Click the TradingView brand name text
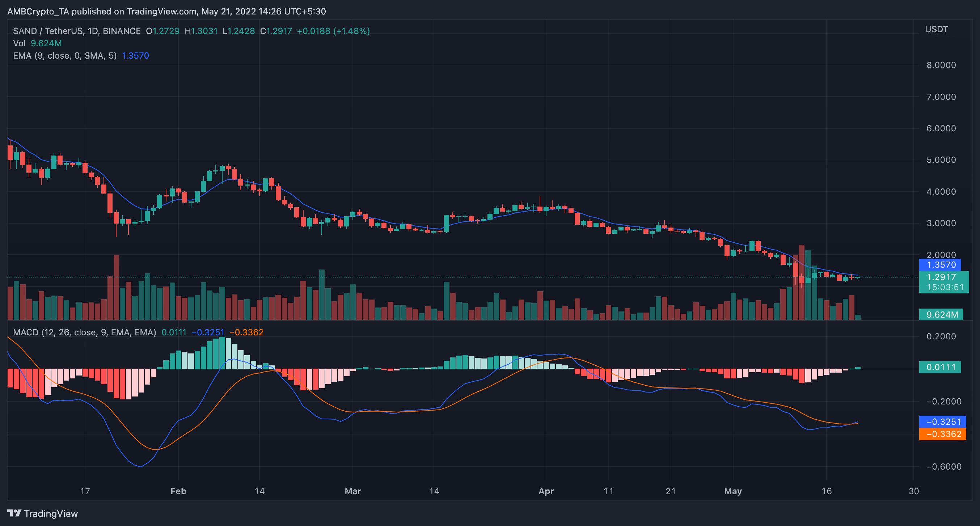 (x=51, y=514)
